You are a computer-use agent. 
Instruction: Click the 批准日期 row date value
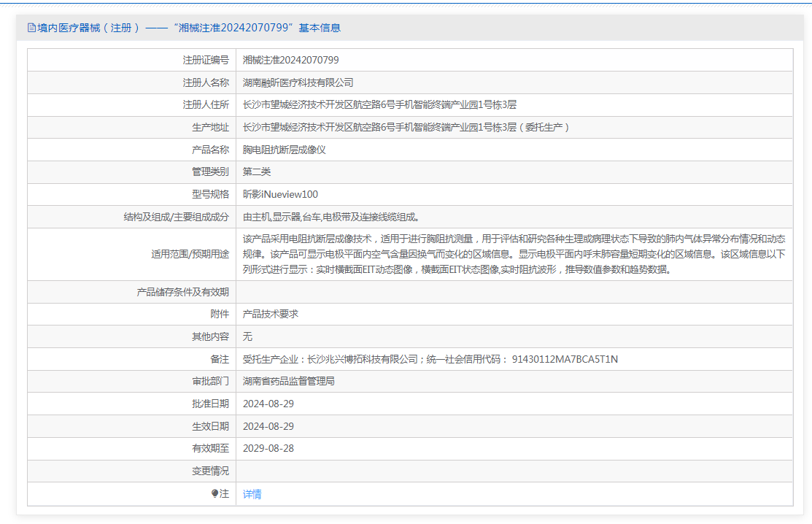pos(268,404)
